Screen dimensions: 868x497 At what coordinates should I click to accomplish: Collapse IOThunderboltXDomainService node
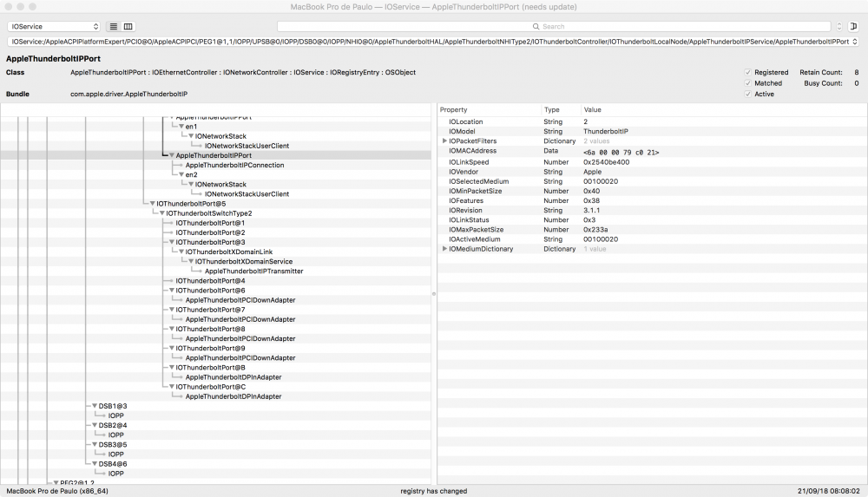pos(191,262)
